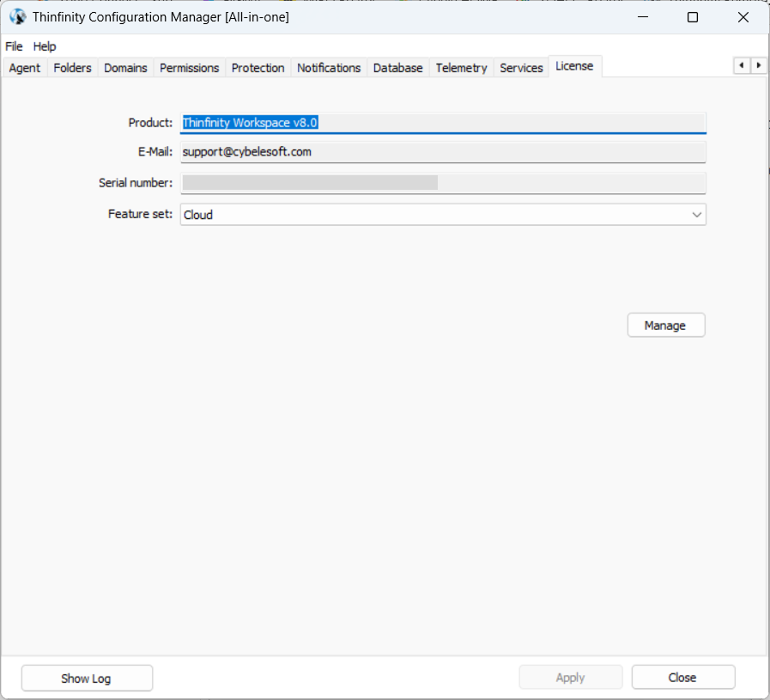Click the Serial number field
Screen dimensions: 770x700
(x=443, y=183)
